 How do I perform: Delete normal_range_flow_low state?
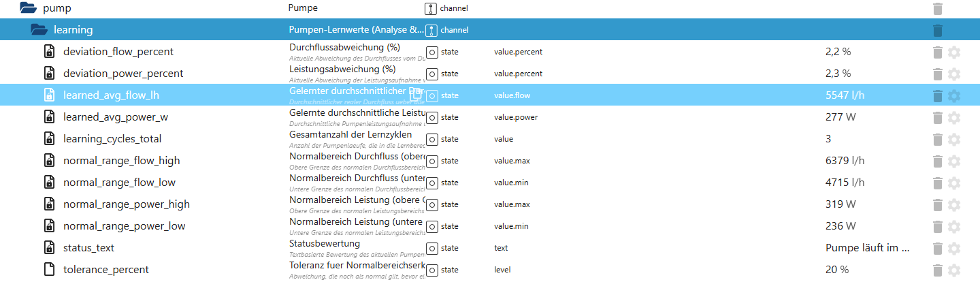coord(938,183)
